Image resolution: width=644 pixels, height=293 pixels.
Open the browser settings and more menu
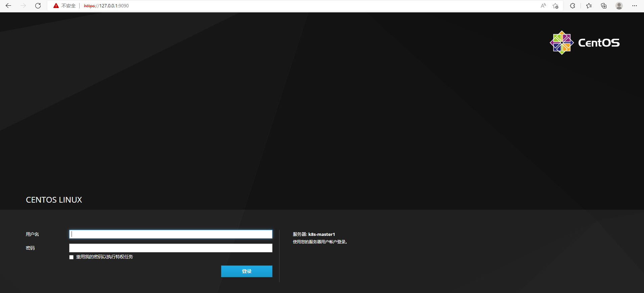pyautogui.click(x=635, y=6)
